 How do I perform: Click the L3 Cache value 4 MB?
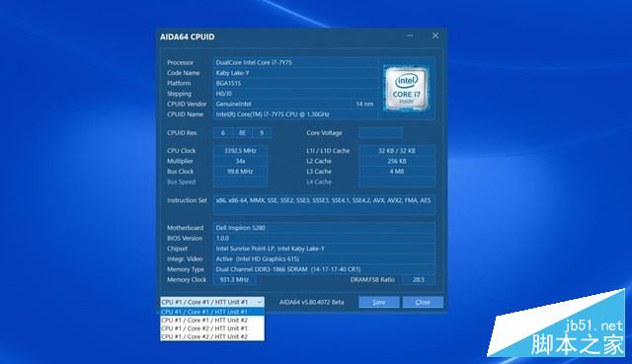397,172
